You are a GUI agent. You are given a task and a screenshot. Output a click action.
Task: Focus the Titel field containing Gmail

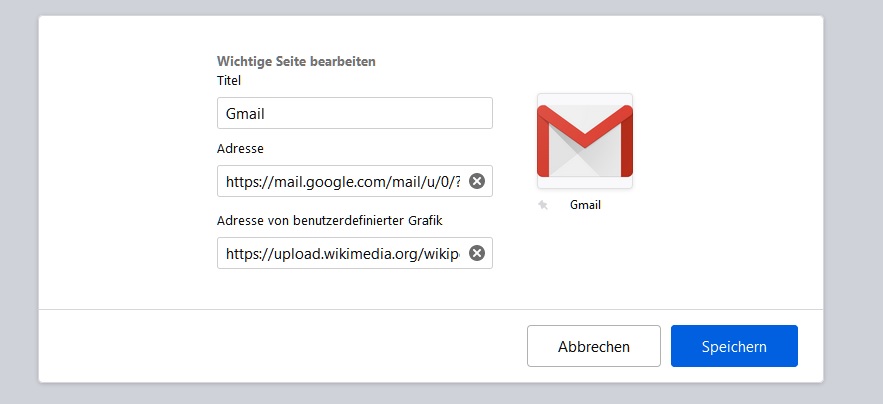[354, 113]
